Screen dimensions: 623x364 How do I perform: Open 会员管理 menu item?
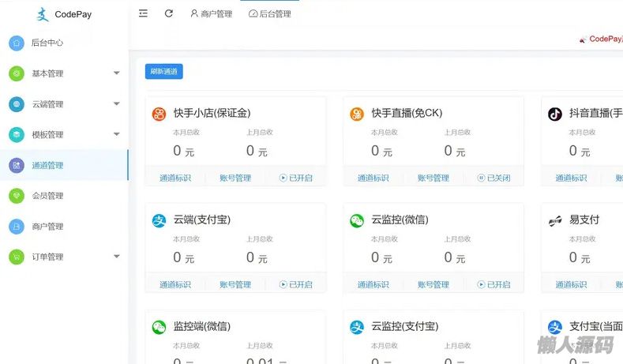(47, 196)
